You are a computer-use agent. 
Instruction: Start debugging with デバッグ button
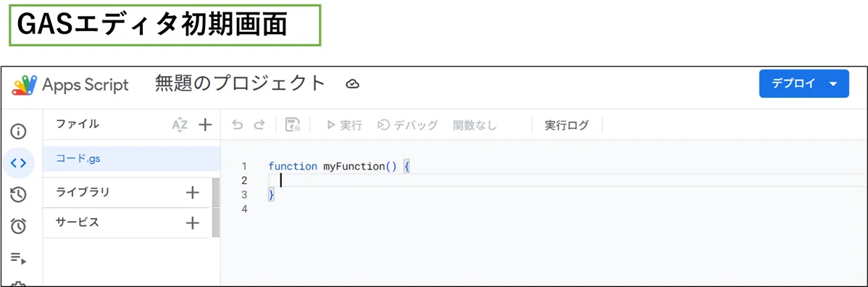[x=407, y=125]
